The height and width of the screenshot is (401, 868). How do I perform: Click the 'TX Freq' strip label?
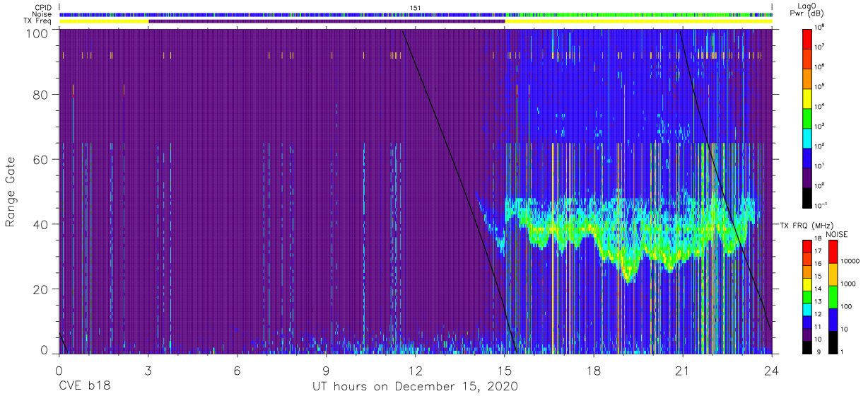click(37, 21)
